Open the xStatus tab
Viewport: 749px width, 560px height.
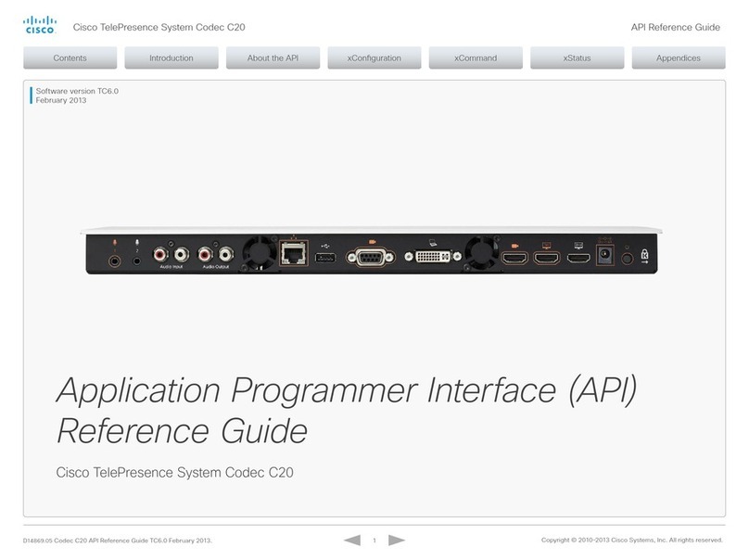point(577,58)
